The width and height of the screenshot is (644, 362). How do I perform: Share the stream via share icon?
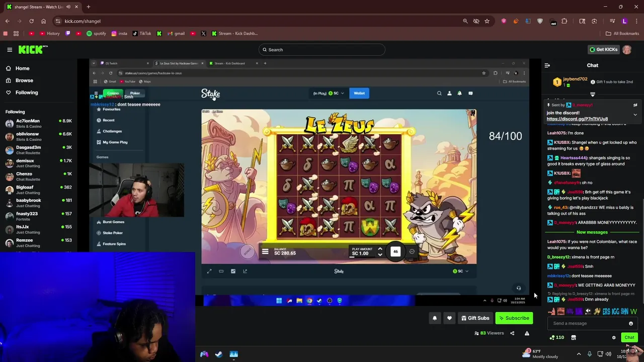click(x=512, y=333)
